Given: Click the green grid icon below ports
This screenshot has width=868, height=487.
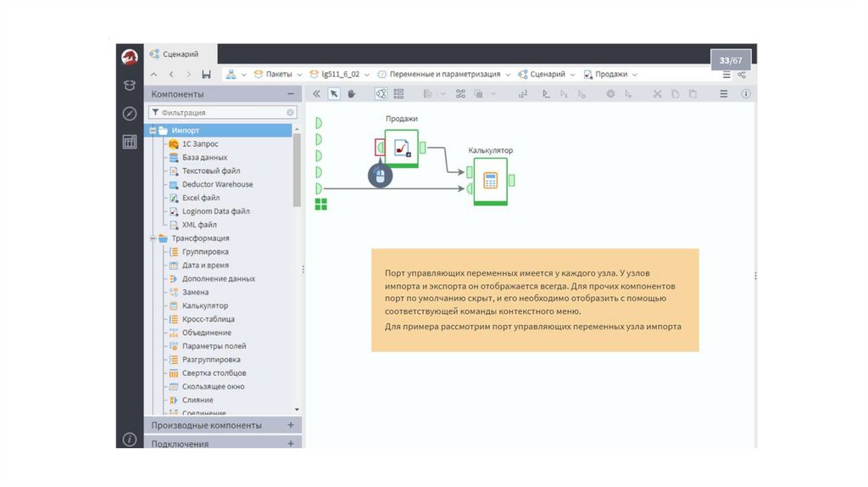Looking at the screenshot, I should (x=320, y=204).
